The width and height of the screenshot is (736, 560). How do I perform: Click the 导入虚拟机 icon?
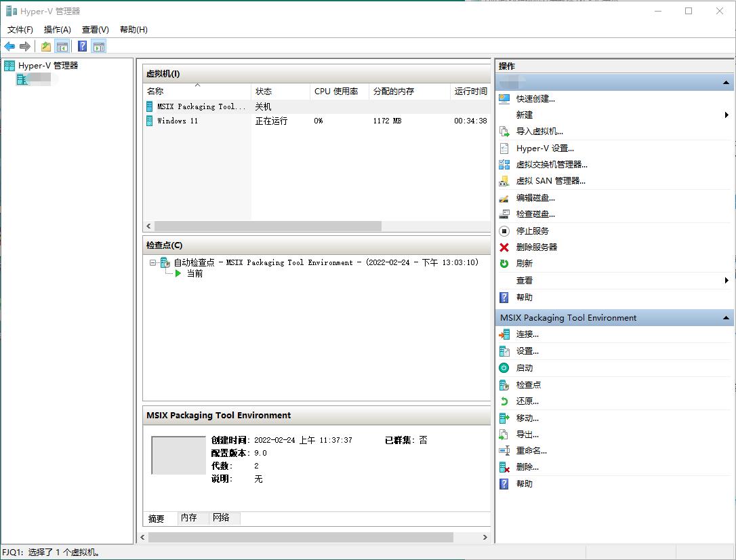click(x=504, y=132)
